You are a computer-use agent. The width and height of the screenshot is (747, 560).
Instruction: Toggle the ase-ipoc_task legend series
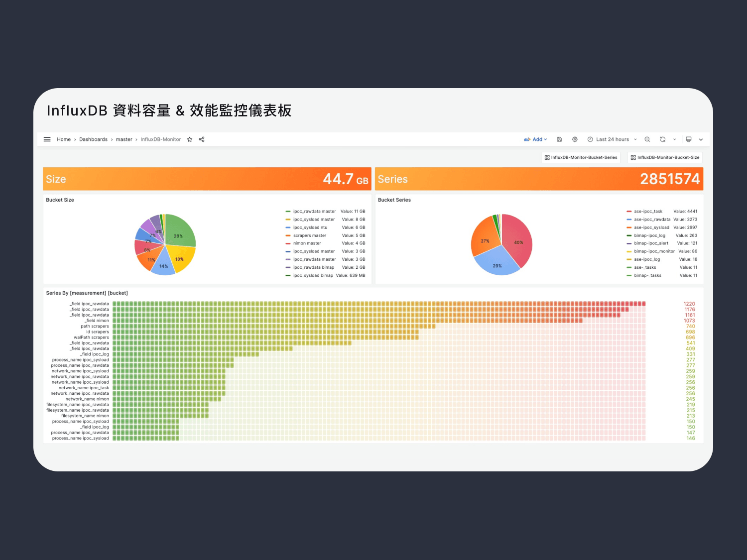(x=648, y=212)
